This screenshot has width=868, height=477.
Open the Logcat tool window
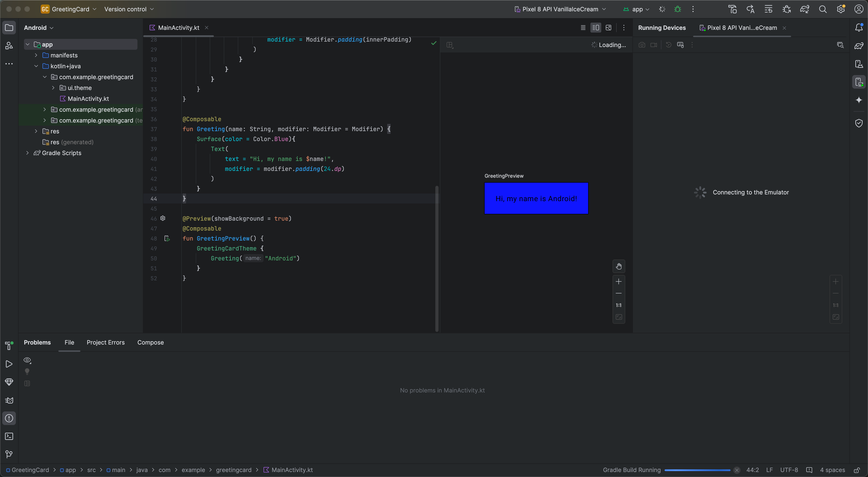point(9,400)
